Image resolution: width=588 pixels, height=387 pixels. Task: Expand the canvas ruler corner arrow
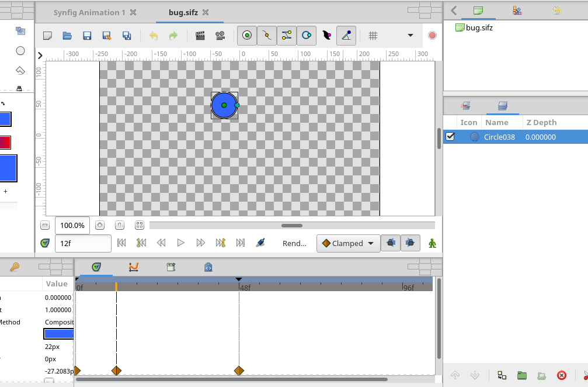click(40, 56)
